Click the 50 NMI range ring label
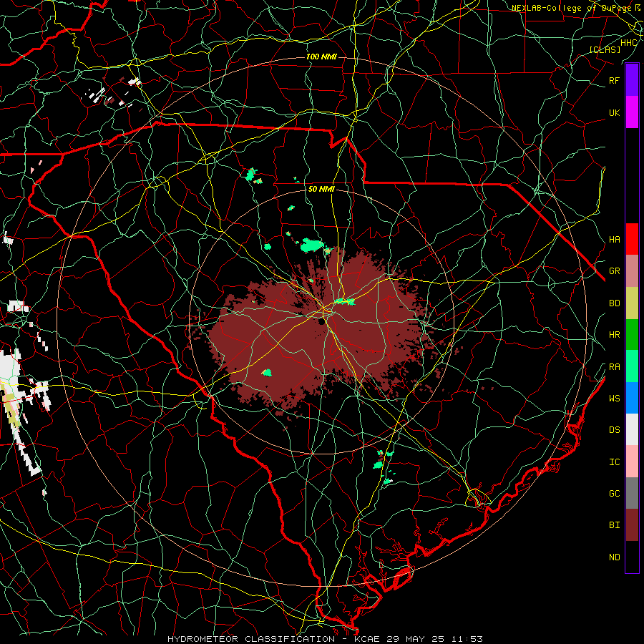Viewport: 644px width, 644px height. [321, 189]
